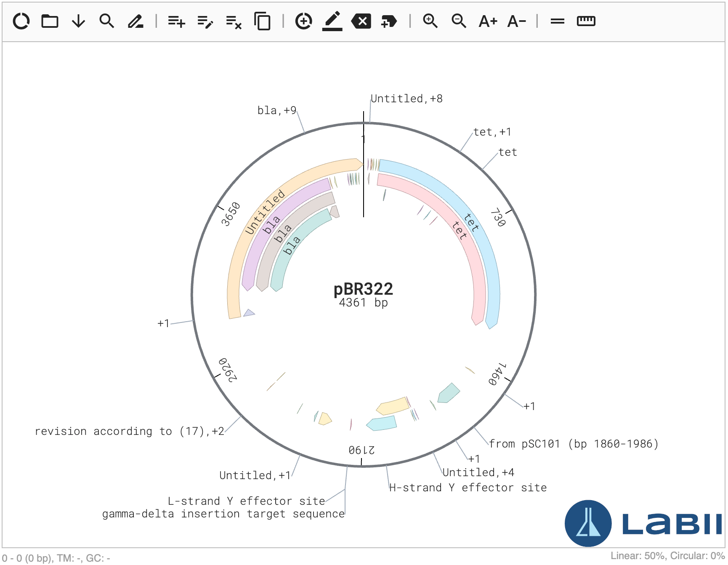Click the download arrow icon
This screenshot has width=728, height=565.
78,21
